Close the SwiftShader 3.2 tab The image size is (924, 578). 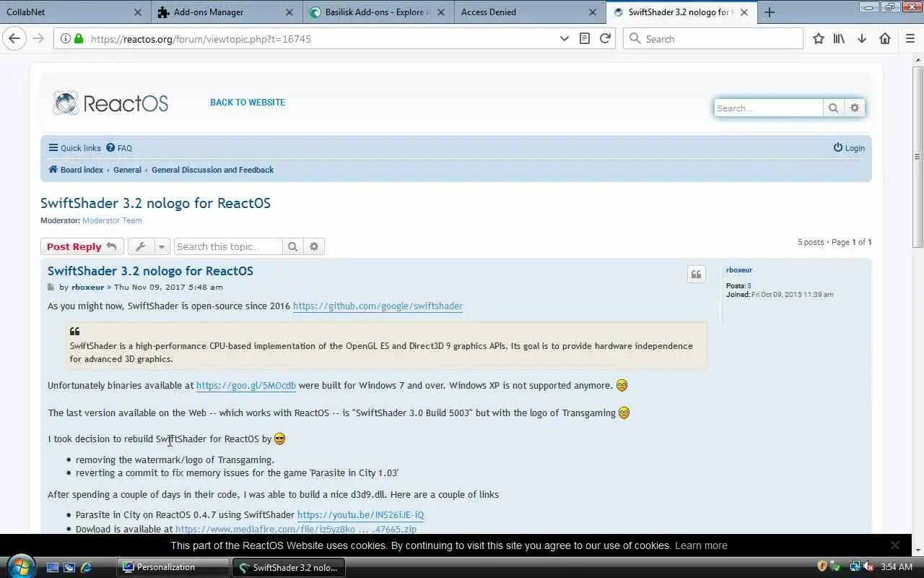coord(744,12)
